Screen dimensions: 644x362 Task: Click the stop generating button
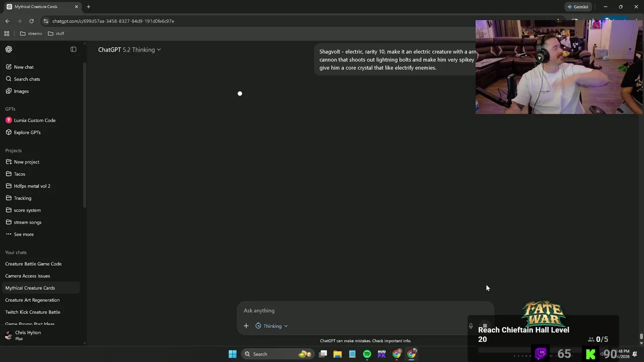tap(485, 326)
